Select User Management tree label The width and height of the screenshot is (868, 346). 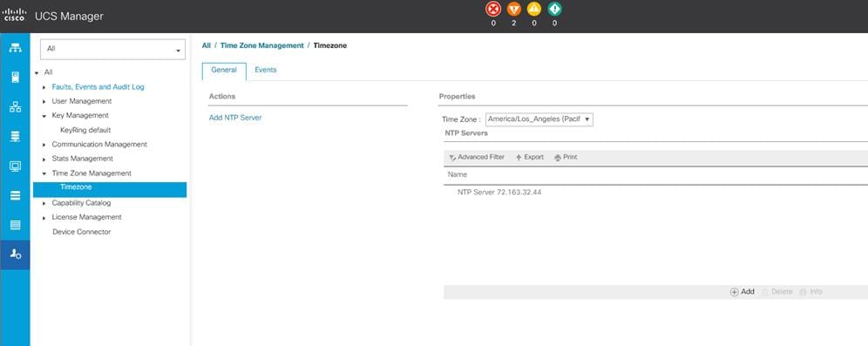pos(82,101)
